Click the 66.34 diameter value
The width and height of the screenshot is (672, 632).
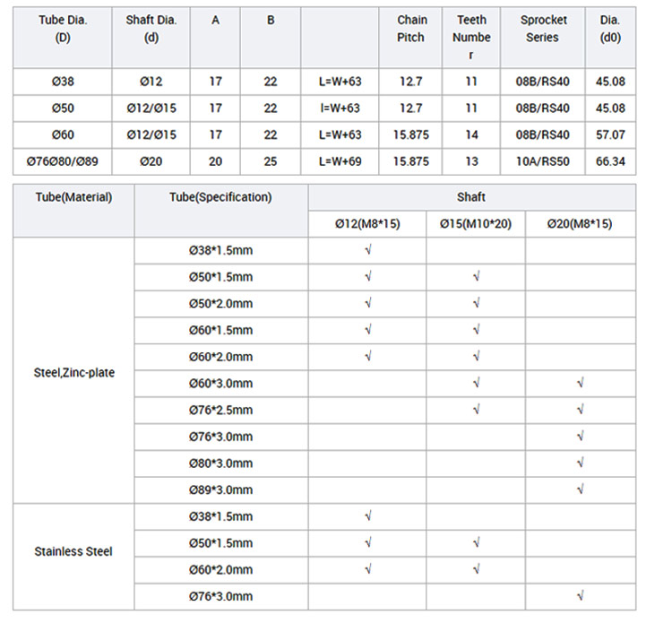[x=610, y=161]
